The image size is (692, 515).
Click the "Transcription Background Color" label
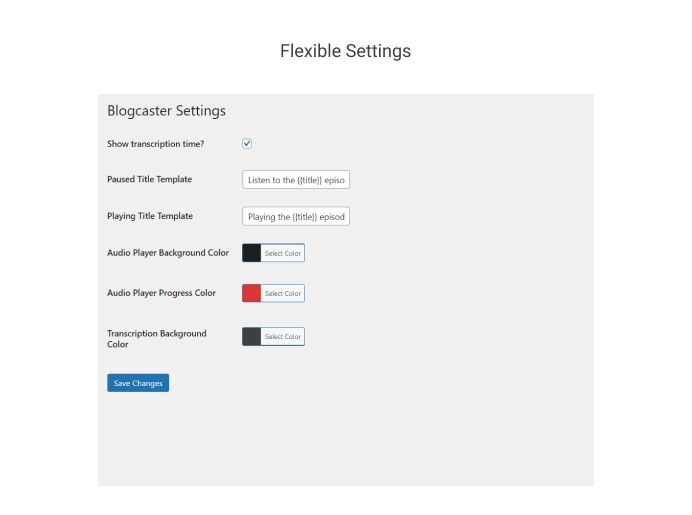click(x=156, y=338)
